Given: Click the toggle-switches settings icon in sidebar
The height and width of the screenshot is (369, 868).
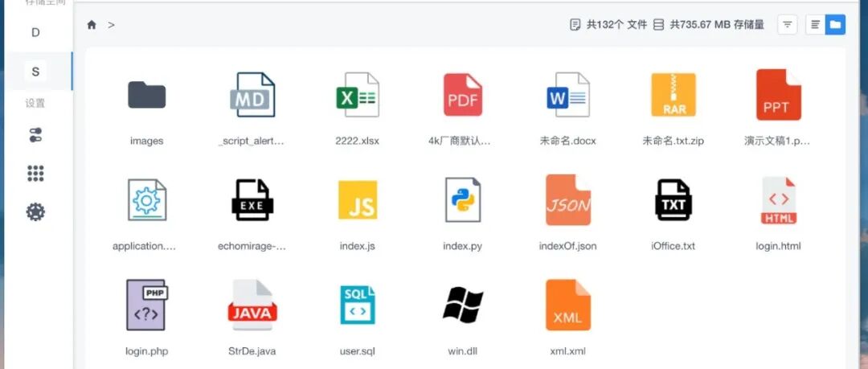Looking at the screenshot, I should [35, 135].
